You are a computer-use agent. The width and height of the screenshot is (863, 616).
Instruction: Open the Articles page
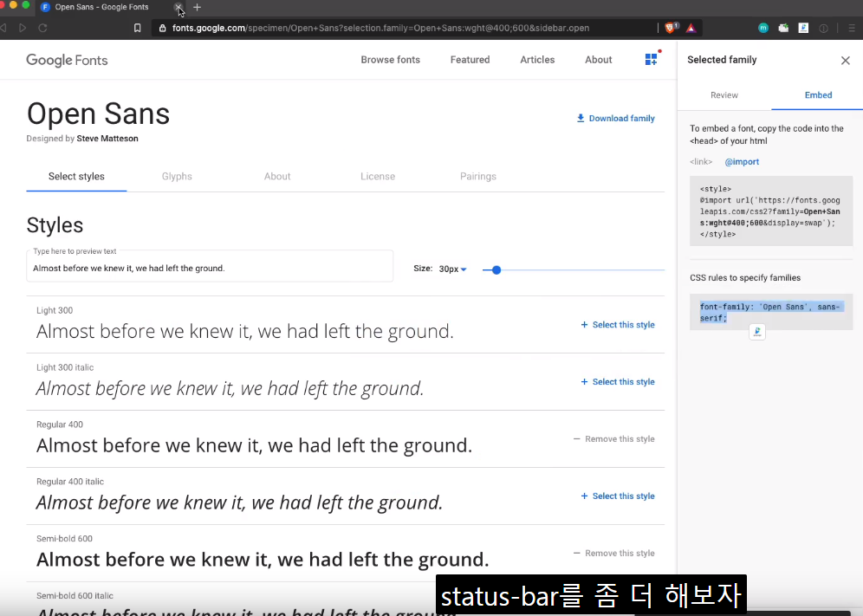pos(537,60)
